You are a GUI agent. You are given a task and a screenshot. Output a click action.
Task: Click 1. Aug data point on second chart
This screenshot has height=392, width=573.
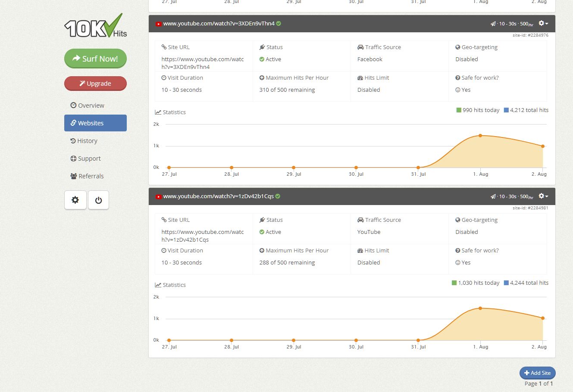pos(480,308)
